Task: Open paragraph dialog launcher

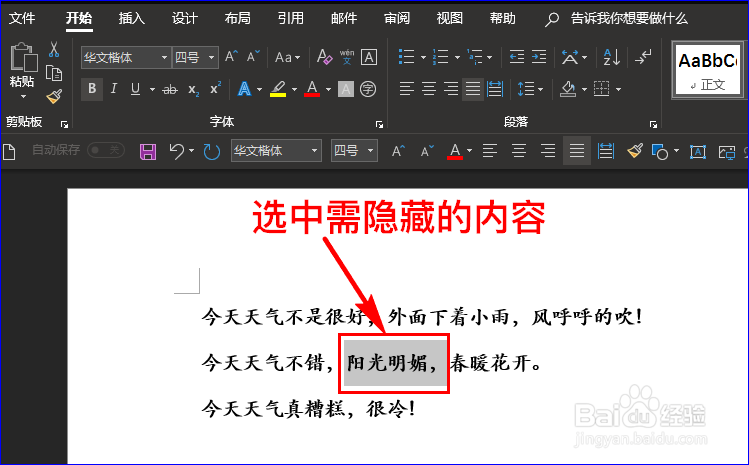Action: 653,125
